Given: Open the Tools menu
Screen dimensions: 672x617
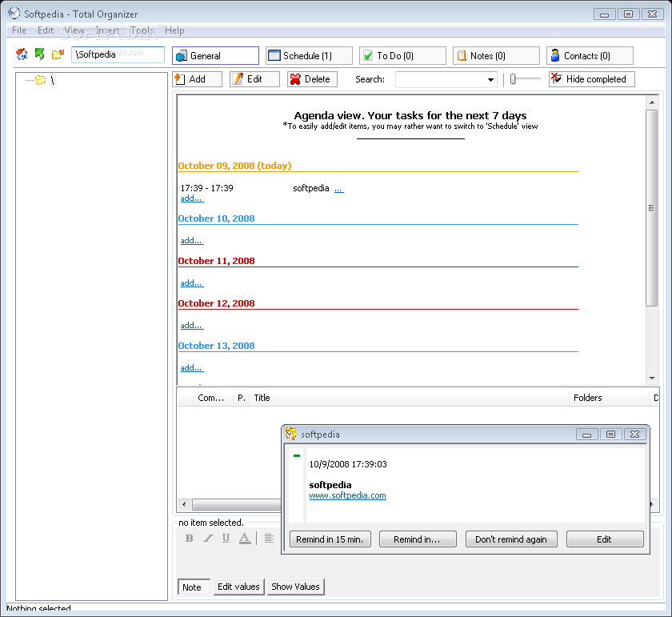Looking at the screenshot, I should 142,30.
